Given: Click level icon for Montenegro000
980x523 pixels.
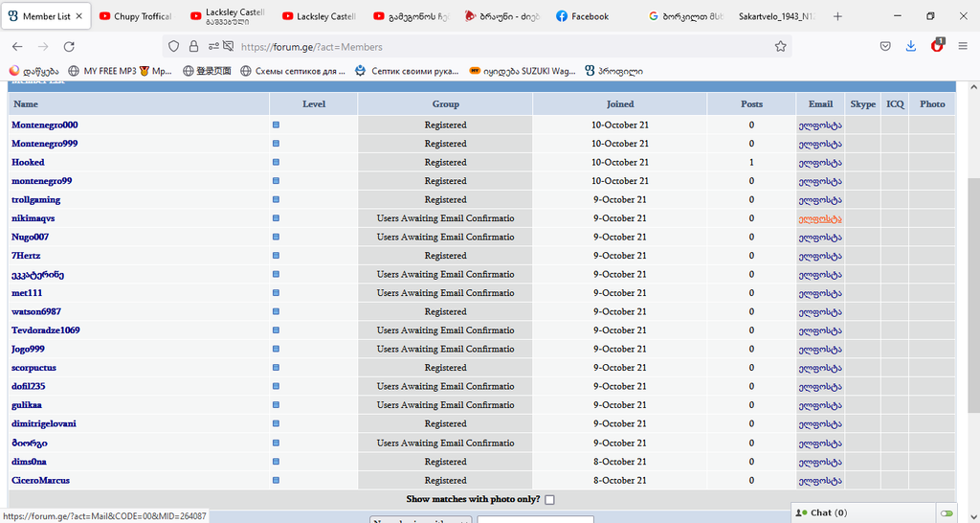Looking at the screenshot, I should click(276, 125).
